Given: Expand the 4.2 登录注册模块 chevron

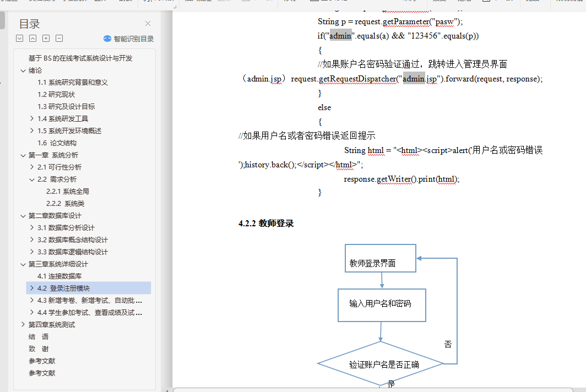Looking at the screenshot, I should (32, 288).
